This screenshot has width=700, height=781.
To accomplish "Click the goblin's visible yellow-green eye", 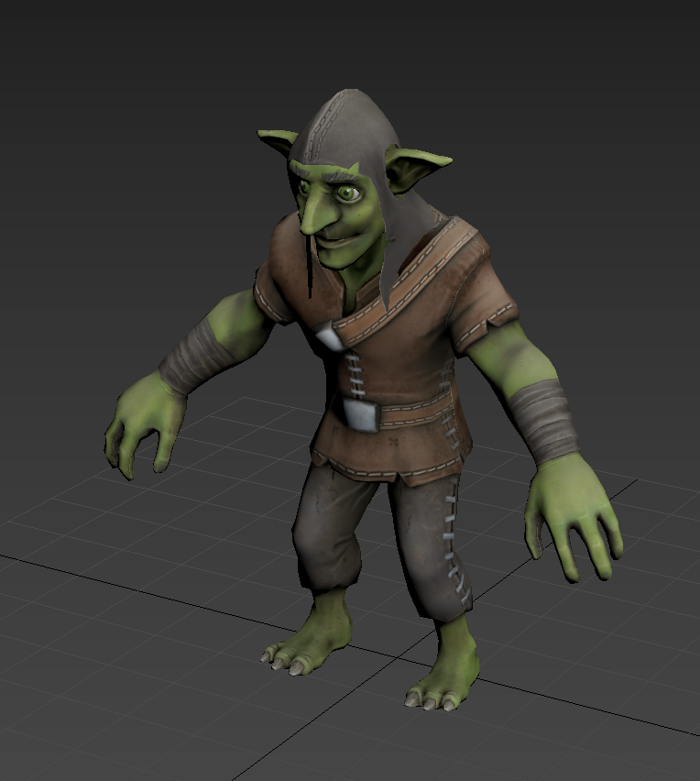I will click(347, 192).
